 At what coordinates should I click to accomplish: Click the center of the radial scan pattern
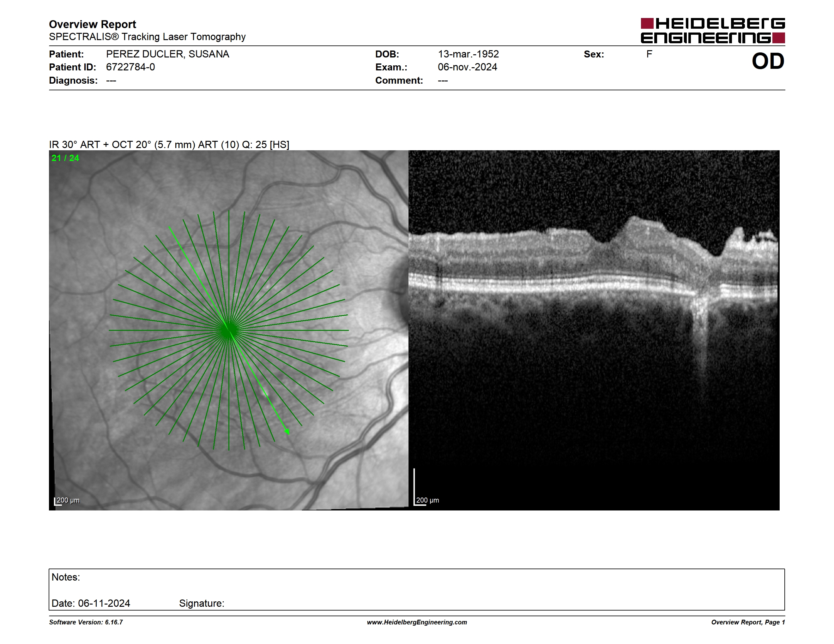(229, 331)
